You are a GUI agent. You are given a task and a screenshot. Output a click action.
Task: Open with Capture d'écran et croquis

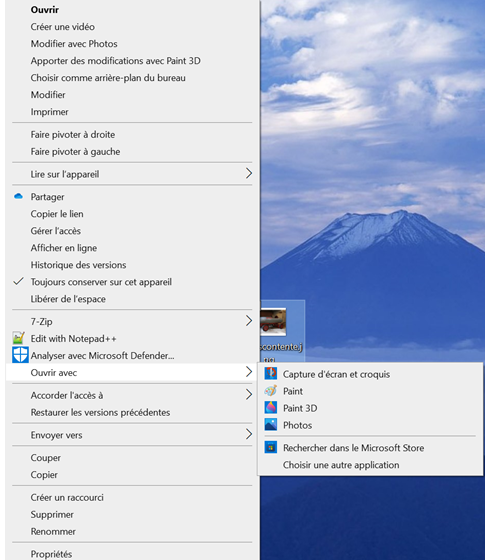(x=371, y=374)
